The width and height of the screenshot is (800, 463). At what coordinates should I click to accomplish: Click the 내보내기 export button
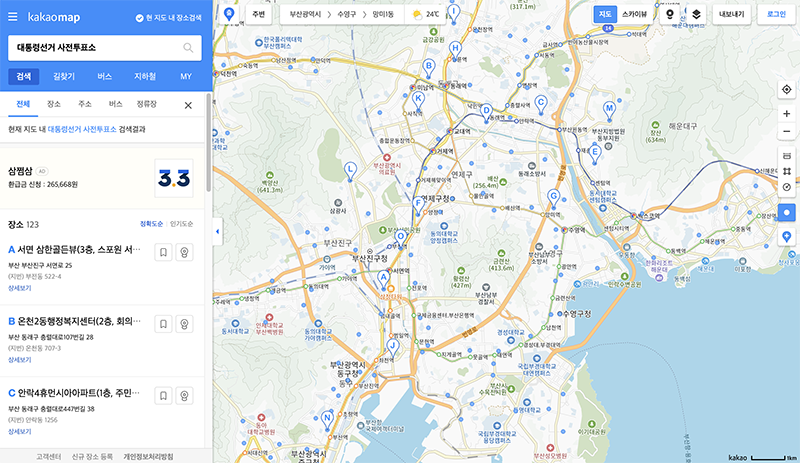[732, 14]
